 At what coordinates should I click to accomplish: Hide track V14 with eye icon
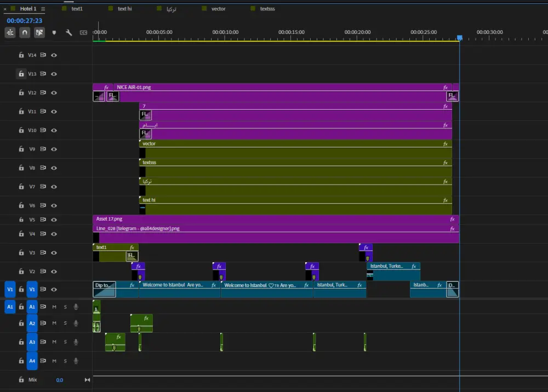pos(54,55)
